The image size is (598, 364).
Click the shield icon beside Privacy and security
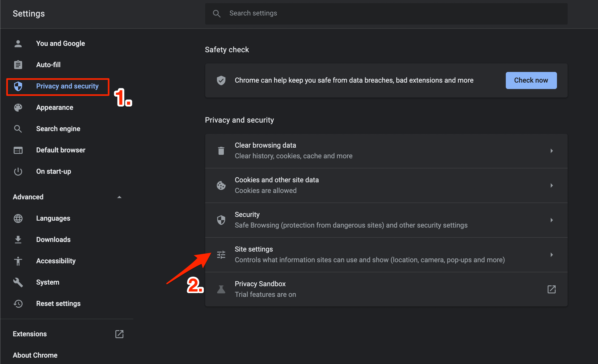point(18,86)
